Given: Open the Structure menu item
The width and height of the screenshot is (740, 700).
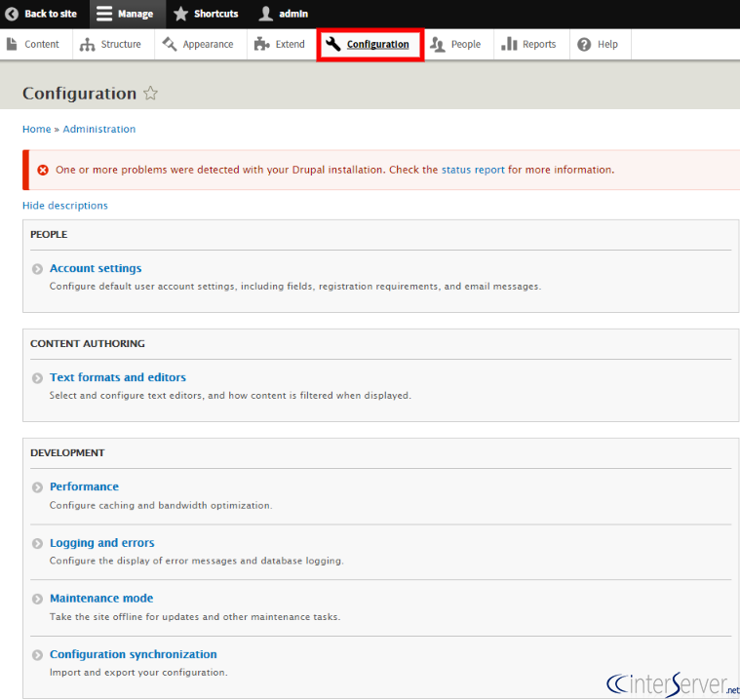Looking at the screenshot, I should coord(114,45).
